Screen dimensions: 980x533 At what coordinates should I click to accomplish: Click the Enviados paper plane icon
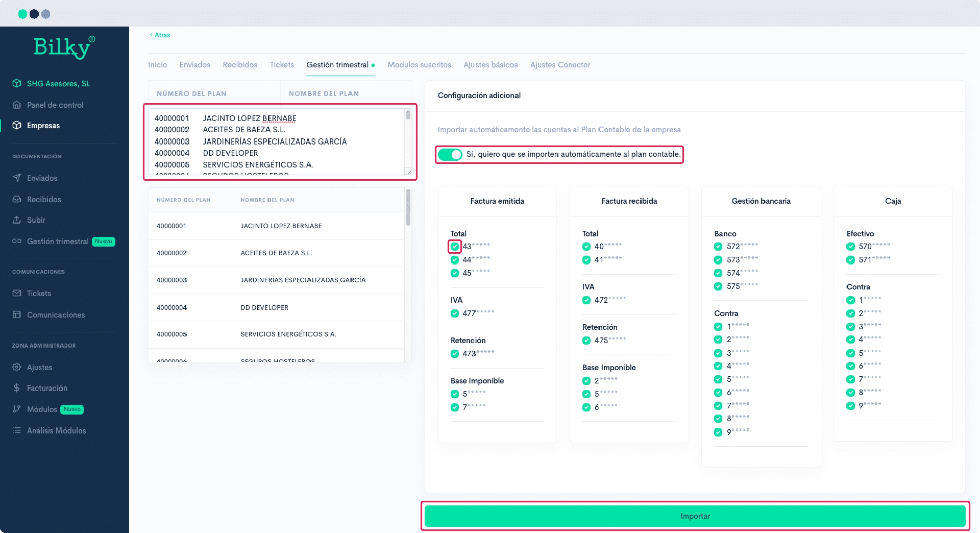click(x=17, y=178)
